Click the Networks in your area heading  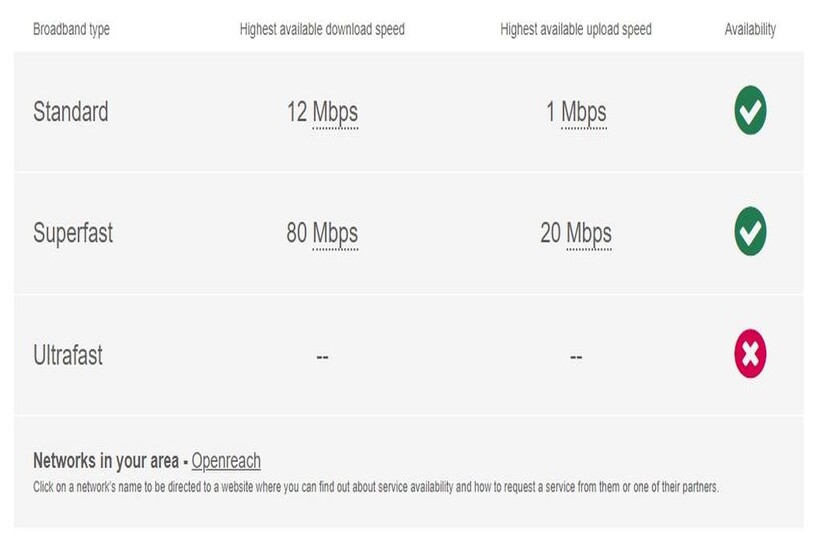click(106, 461)
